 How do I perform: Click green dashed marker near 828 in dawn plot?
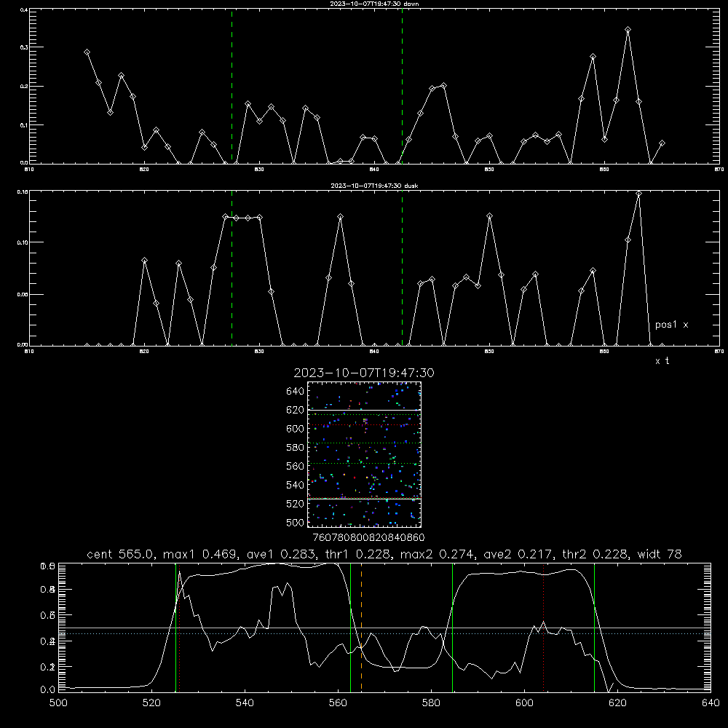[232, 86]
